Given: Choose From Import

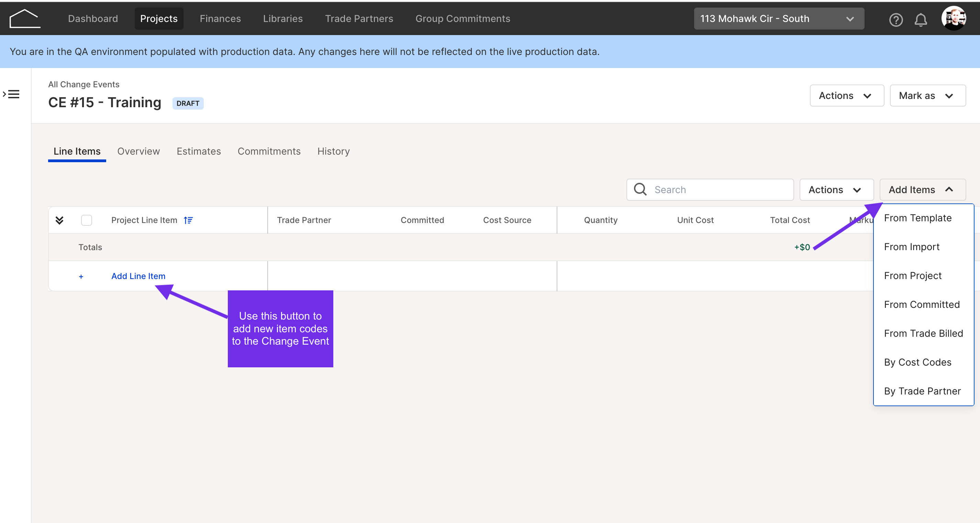Looking at the screenshot, I should (923, 247).
